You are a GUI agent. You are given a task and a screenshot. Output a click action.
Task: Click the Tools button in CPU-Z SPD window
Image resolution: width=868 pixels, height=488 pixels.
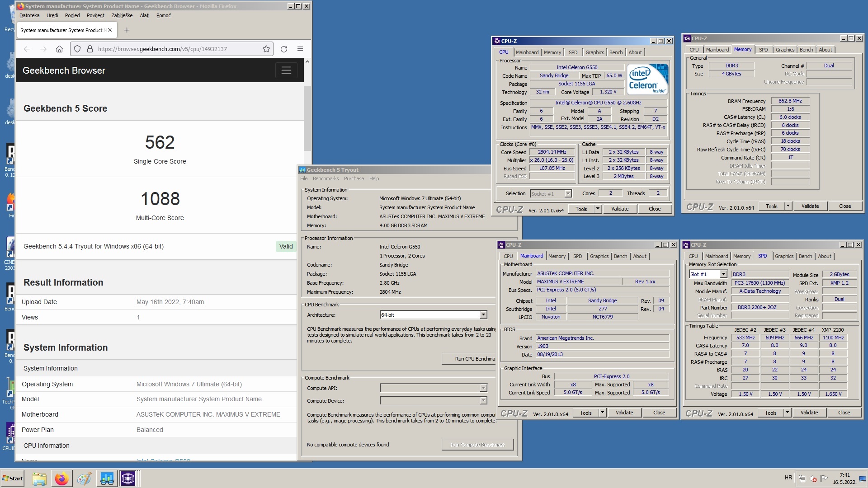pos(771,413)
